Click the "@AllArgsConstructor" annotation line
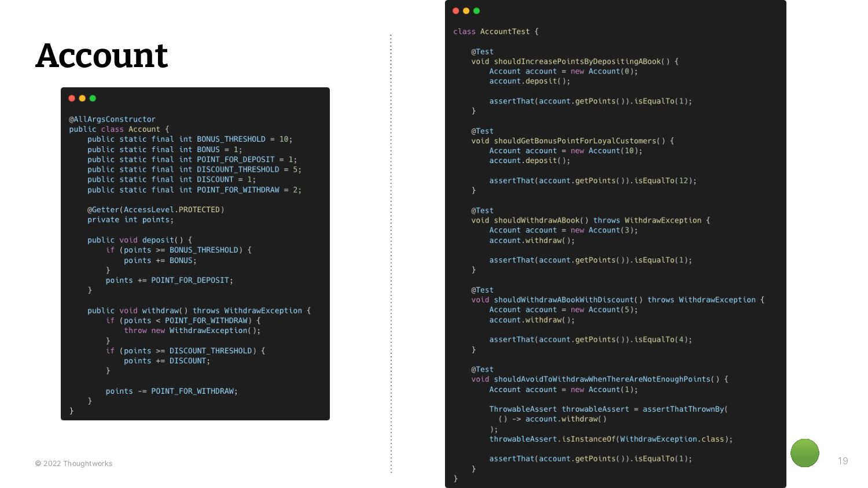 point(112,119)
